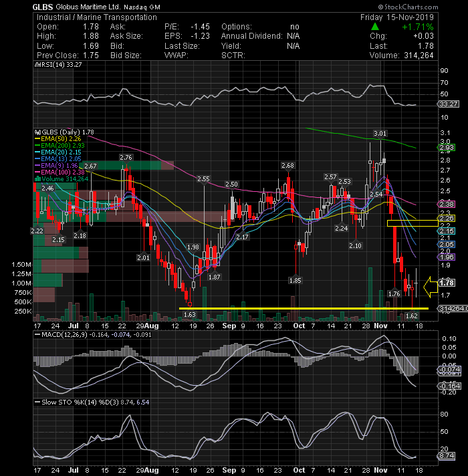Click the 1.85 October low label
Viewport: 468px width, 476px height.
click(x=295, y=281)
